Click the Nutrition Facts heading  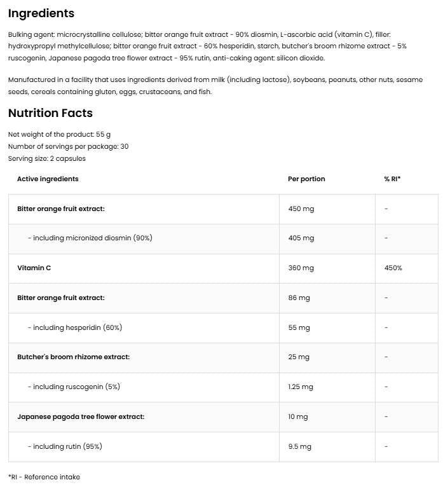point(50,113)
